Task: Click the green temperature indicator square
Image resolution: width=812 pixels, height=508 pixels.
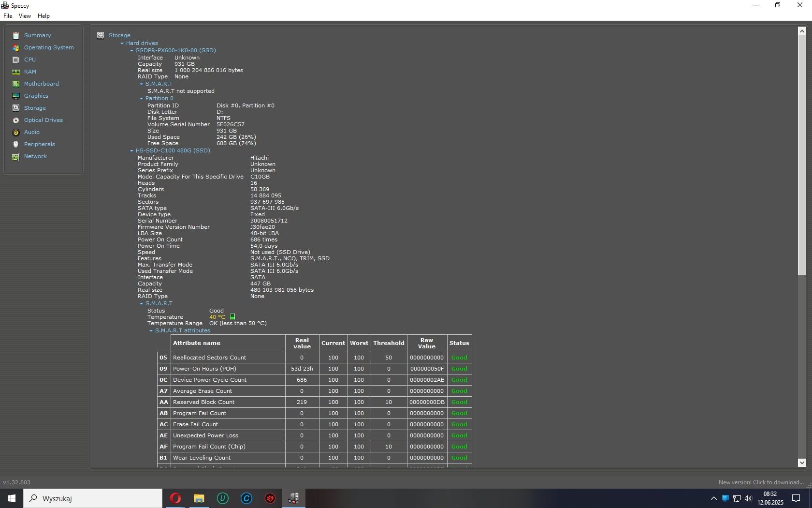Action: click(232, 317)
